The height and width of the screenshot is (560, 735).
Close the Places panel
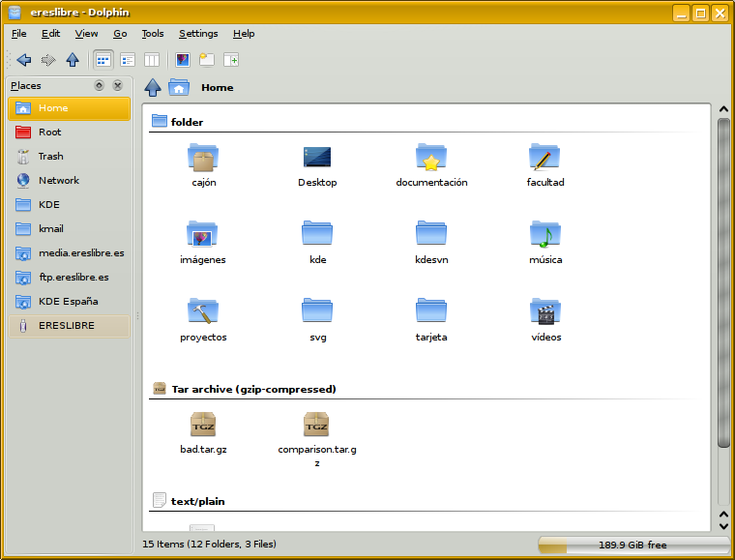tap(118, 85)
